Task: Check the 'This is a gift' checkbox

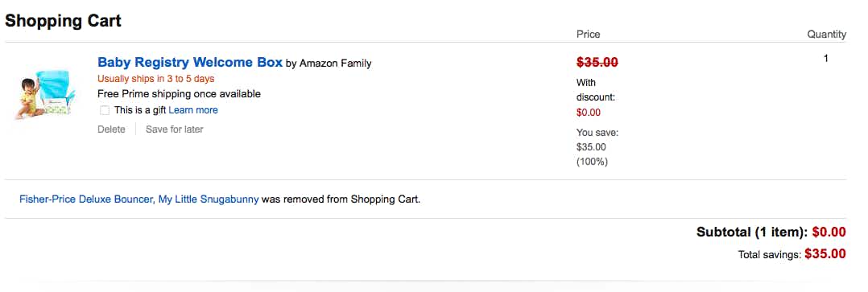Action: click(x=105, y=111)
